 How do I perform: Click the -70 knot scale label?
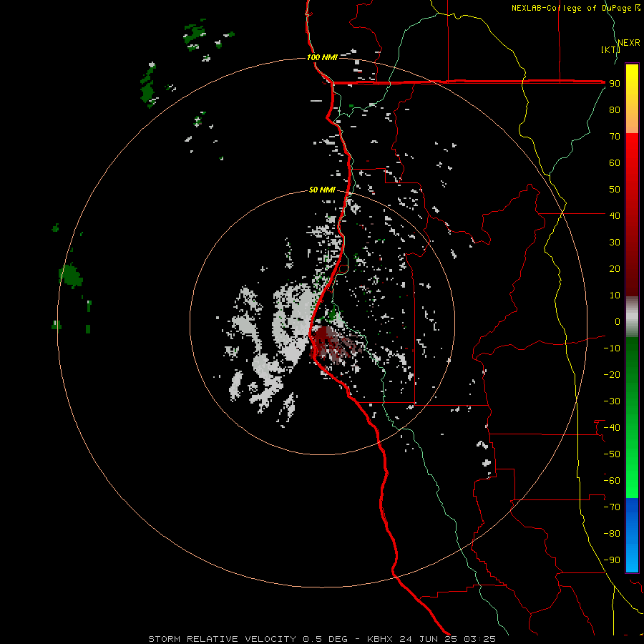[612, 507]
